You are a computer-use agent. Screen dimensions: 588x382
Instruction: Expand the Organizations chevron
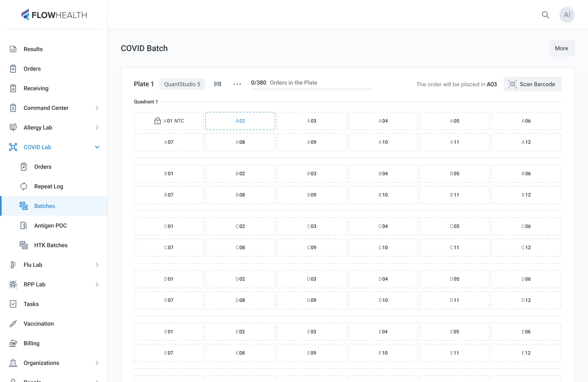click(97, 363)
